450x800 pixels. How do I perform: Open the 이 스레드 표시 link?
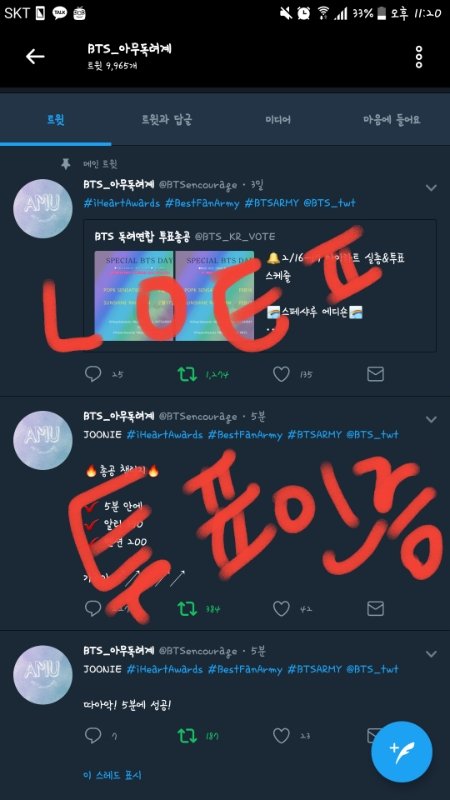pos(112,776)
